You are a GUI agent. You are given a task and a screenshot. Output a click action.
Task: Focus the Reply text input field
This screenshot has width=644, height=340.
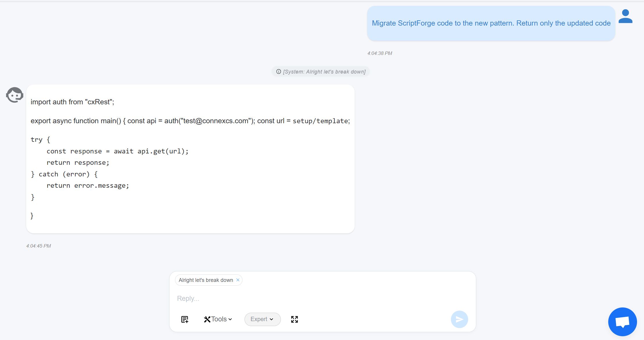point(322,298)
